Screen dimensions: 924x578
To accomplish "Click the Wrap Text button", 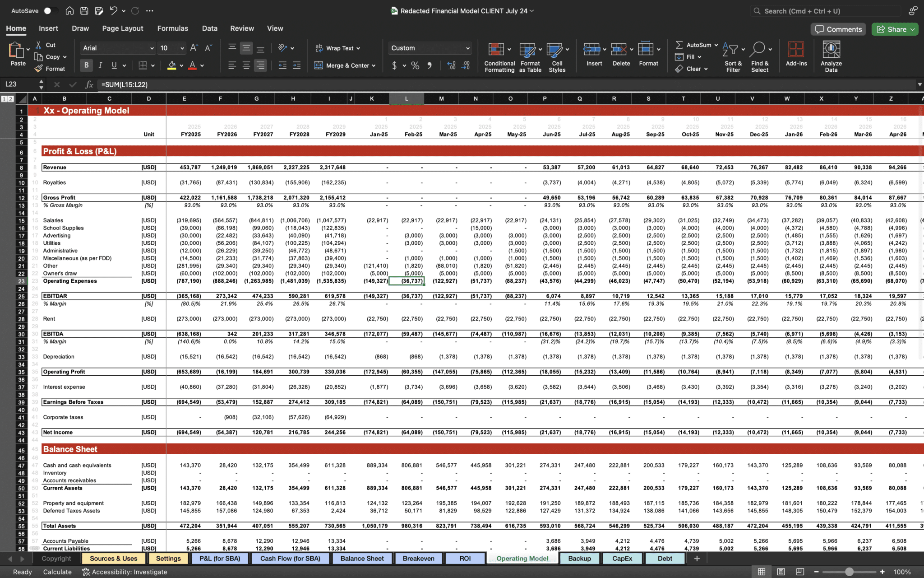I will [337, 48].
